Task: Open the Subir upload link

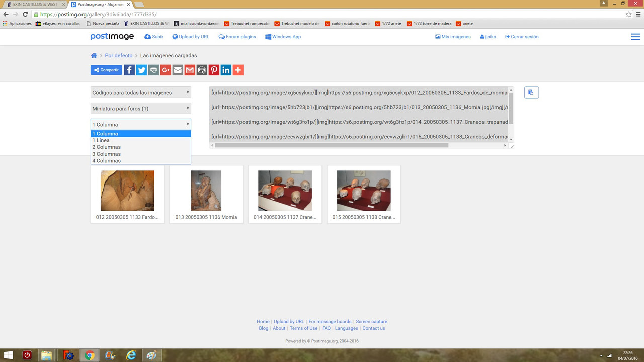Action: coord(153,37)
